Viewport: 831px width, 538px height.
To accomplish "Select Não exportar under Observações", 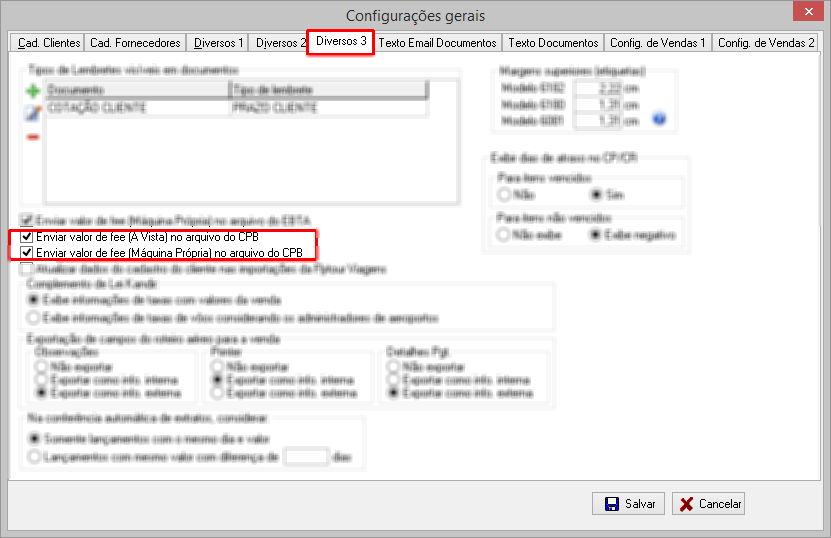I will pos(40,366).
